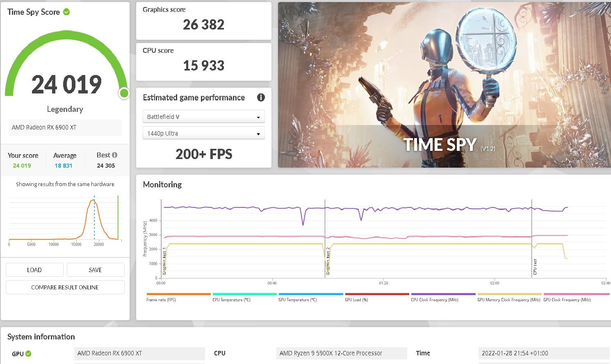Click the 24 019 Time Spy score
Screen dimensions: 611x364
(66, 84)
